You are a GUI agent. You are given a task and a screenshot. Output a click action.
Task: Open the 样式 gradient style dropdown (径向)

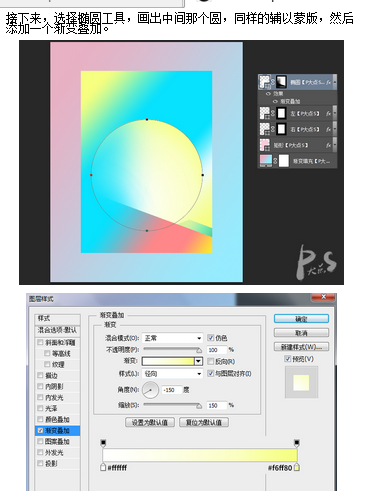point(172,374)
